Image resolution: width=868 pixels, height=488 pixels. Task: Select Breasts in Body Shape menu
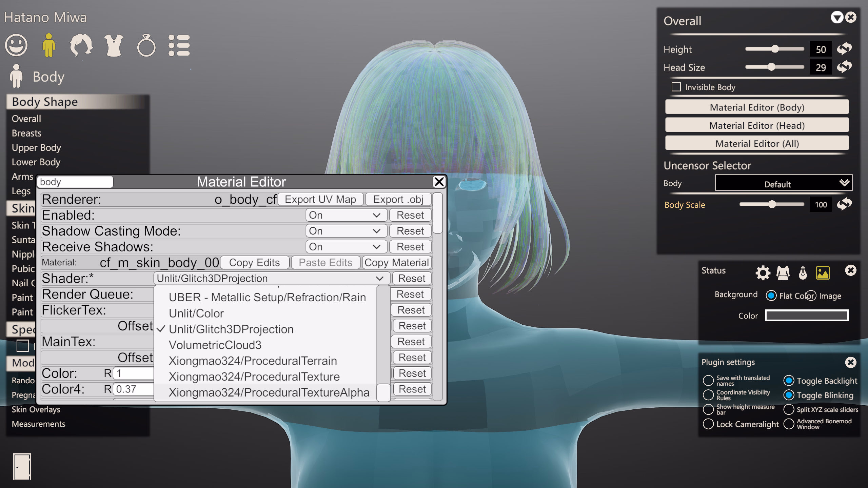(26, 133)
